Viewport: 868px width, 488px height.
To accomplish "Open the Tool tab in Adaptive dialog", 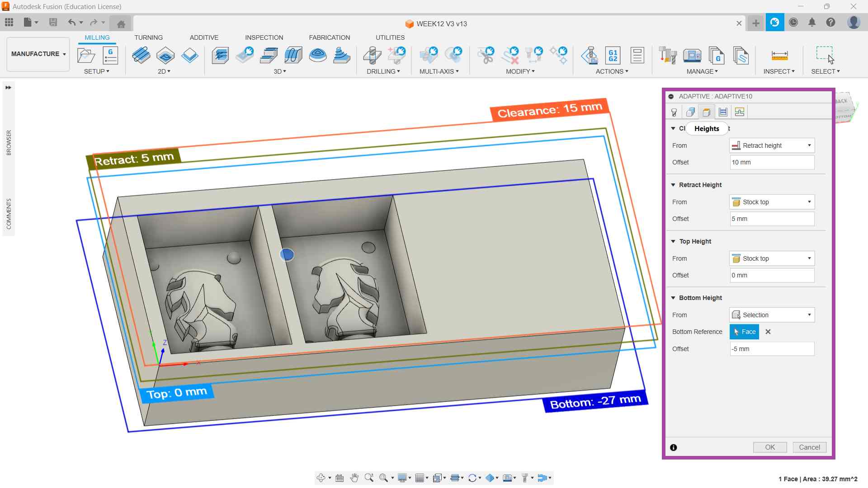I will coord(674,112).
